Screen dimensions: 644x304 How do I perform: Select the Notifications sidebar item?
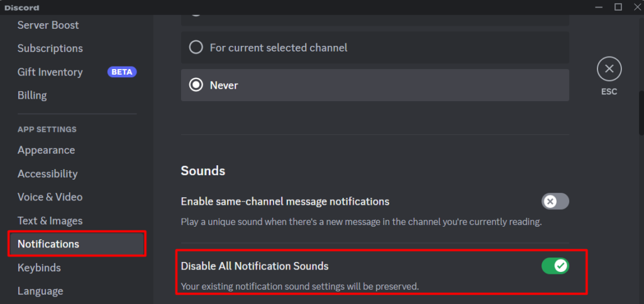click(77, 244)
